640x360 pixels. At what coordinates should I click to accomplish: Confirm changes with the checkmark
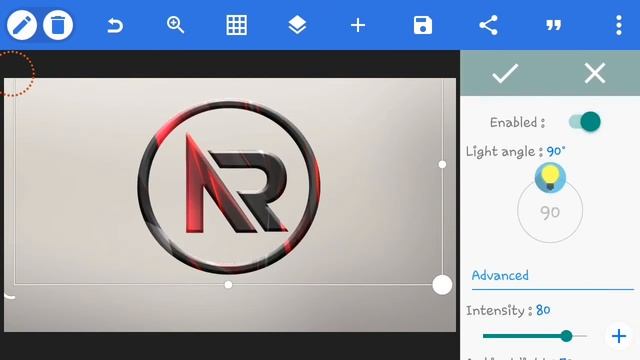pyautogui.click(x=505, y=73)
